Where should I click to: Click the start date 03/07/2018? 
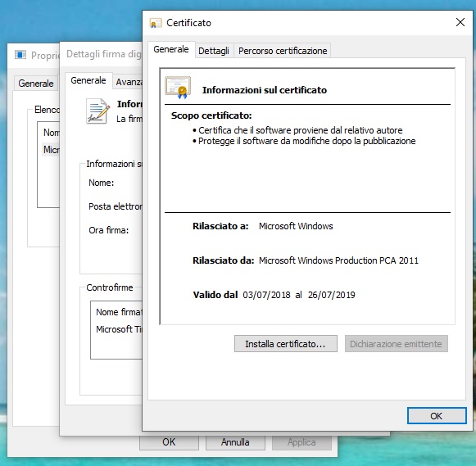pyautogui.click(x=266, y=295)
